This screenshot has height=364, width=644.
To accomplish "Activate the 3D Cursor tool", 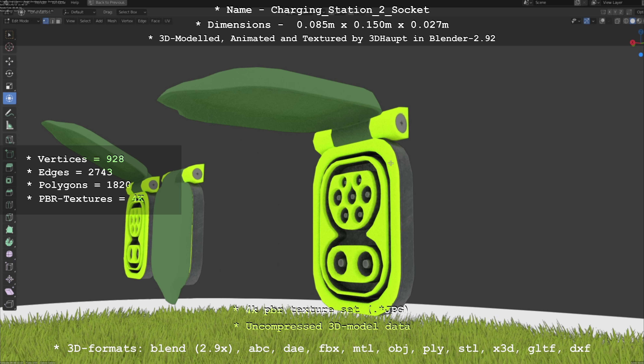I will click(x=9, y=47).
